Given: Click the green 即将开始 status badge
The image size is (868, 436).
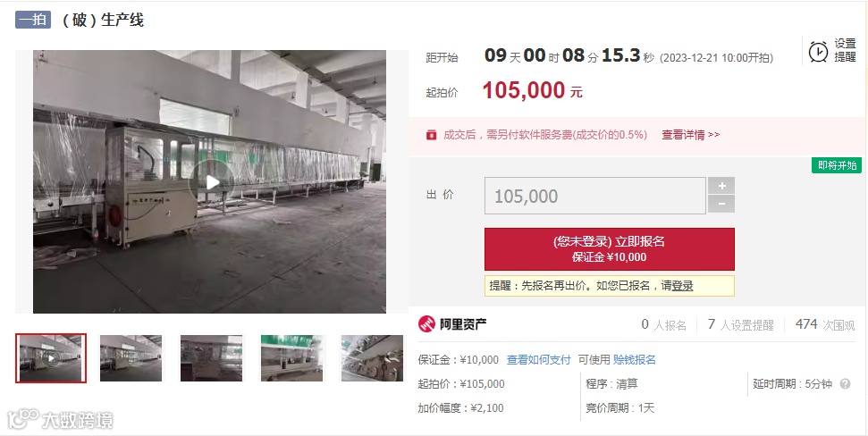Looking at the screenshot, I should 837,165.
